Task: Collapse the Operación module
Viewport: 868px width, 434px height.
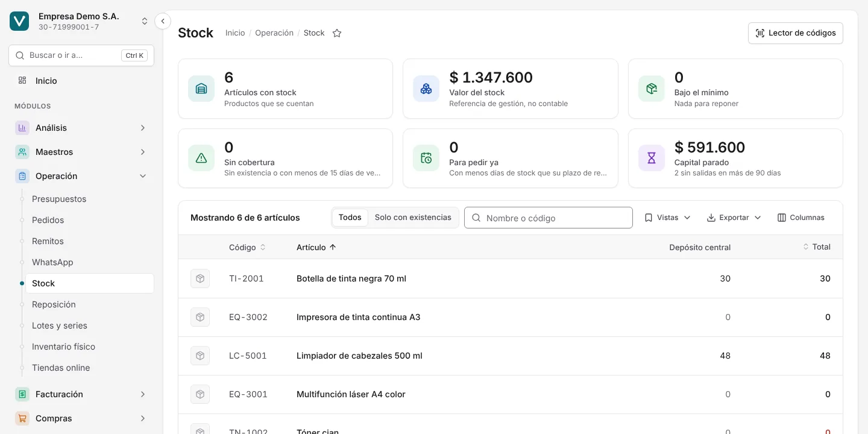Action: 143,176
